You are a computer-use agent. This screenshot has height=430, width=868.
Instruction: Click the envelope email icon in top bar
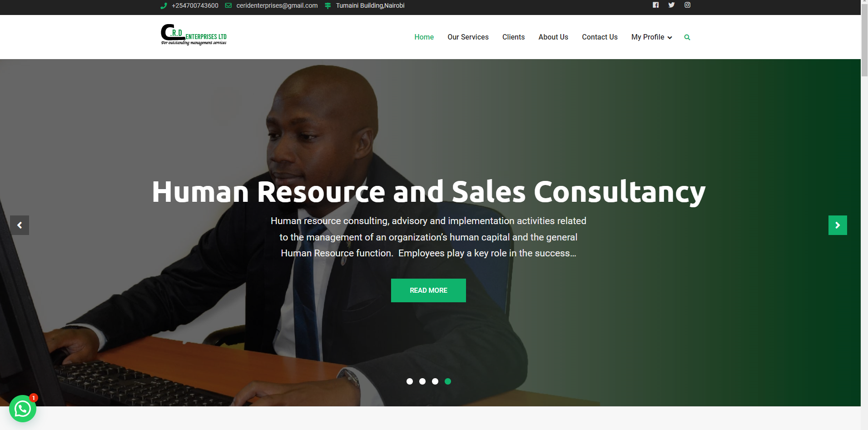tap(228, 5)
